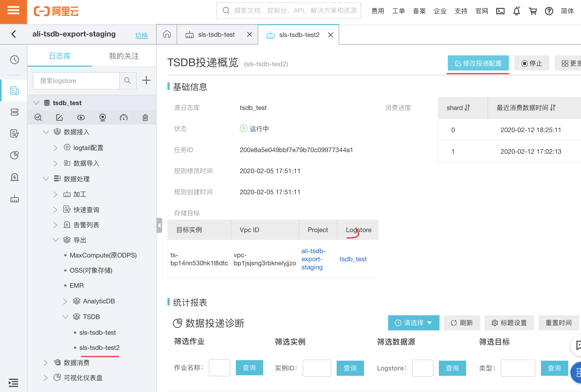Open the help question mark icon
Image resolution: width=581 pixels, height=392 pixels.
pyautogui.click(x=549, y=11)
